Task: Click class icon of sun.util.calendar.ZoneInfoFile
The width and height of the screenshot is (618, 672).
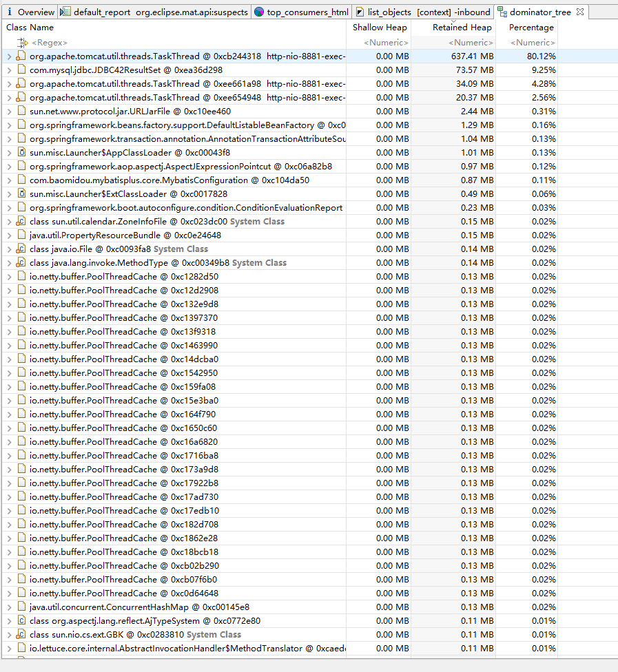Action: click(21, 221)
